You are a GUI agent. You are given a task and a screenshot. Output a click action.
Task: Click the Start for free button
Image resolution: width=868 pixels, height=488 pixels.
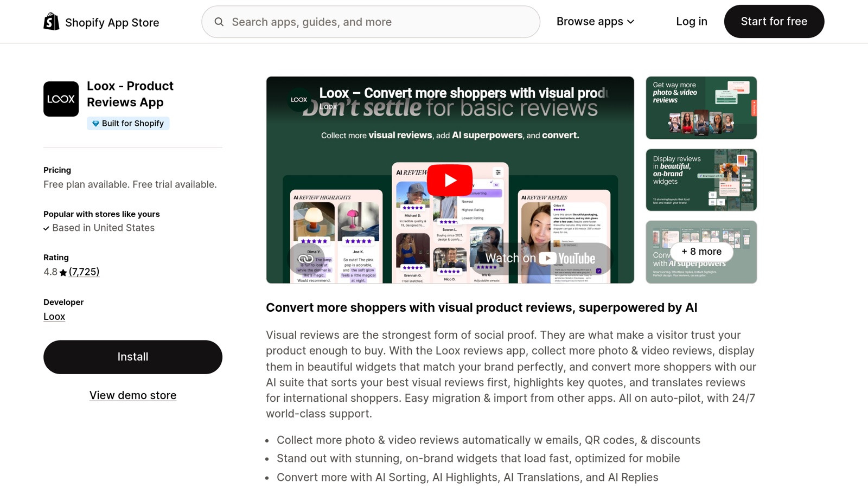(774, 21)
